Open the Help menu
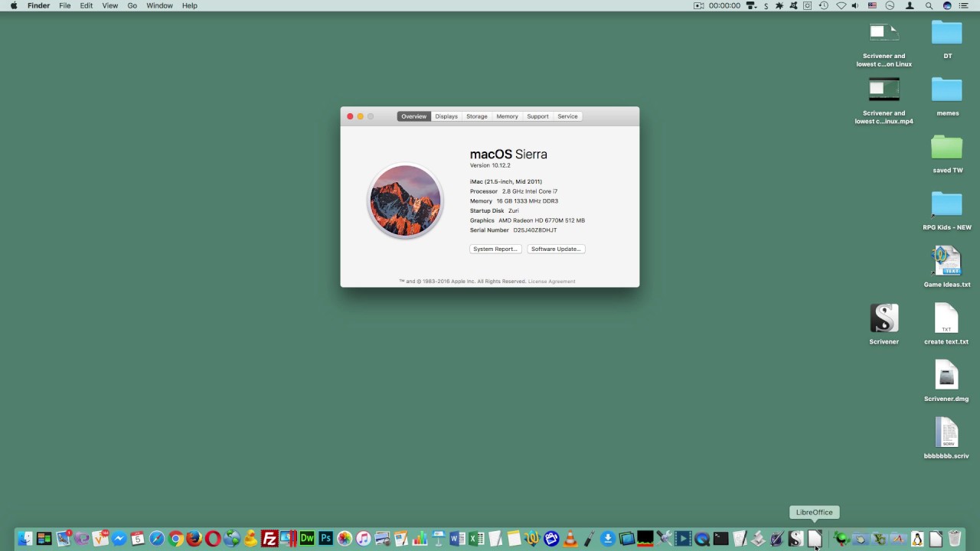The image size is (980, 551). pyautogui.click(x=190, y=5)
